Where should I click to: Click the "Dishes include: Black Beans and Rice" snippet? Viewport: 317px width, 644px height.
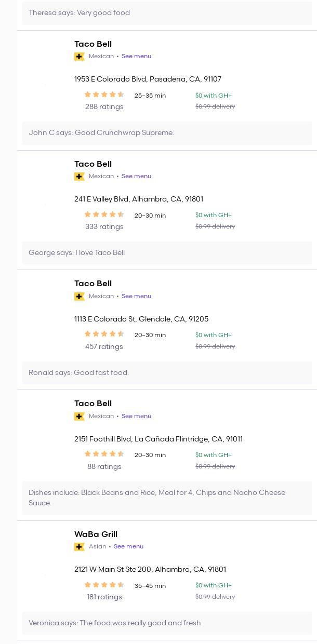point(157,498)
